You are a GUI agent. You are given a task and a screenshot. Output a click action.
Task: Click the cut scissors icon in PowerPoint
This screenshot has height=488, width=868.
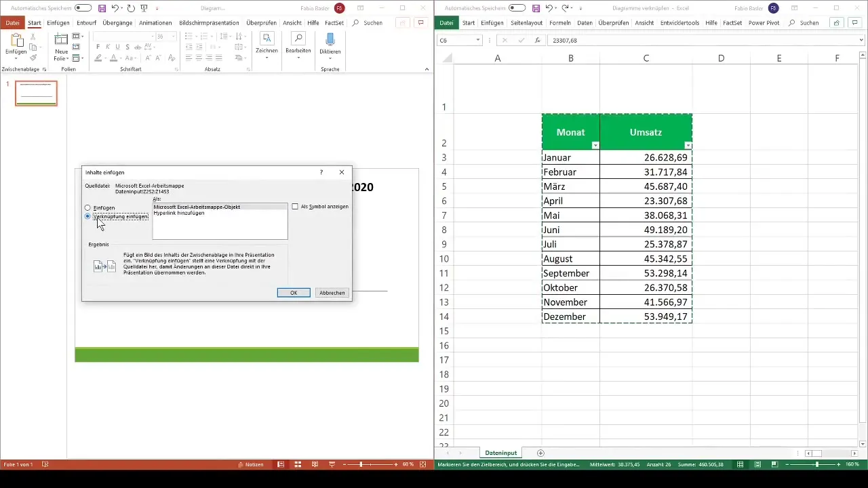tap(33, 36)
